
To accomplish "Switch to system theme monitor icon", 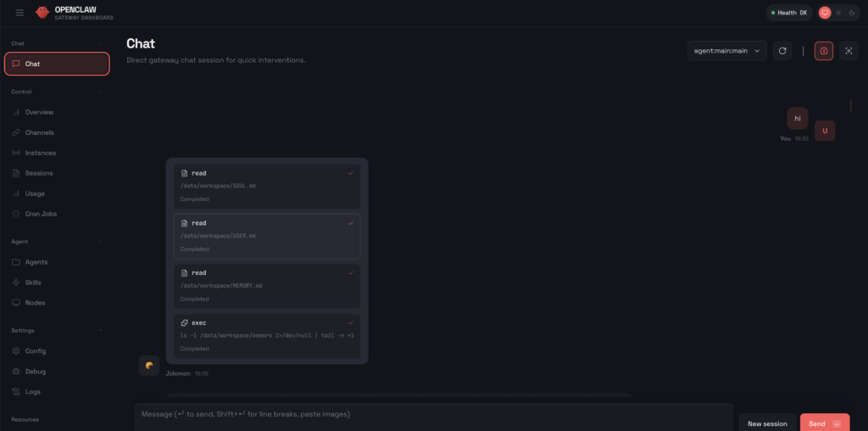I will pos(824,13).
